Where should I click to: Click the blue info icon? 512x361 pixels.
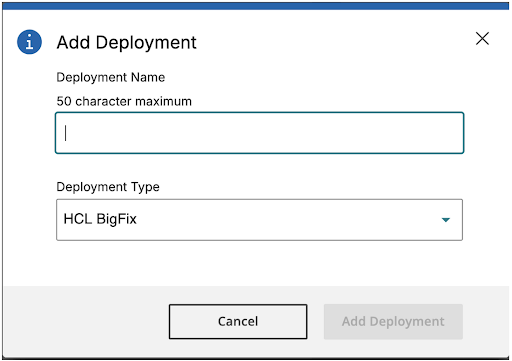click(x=29, y=42)
